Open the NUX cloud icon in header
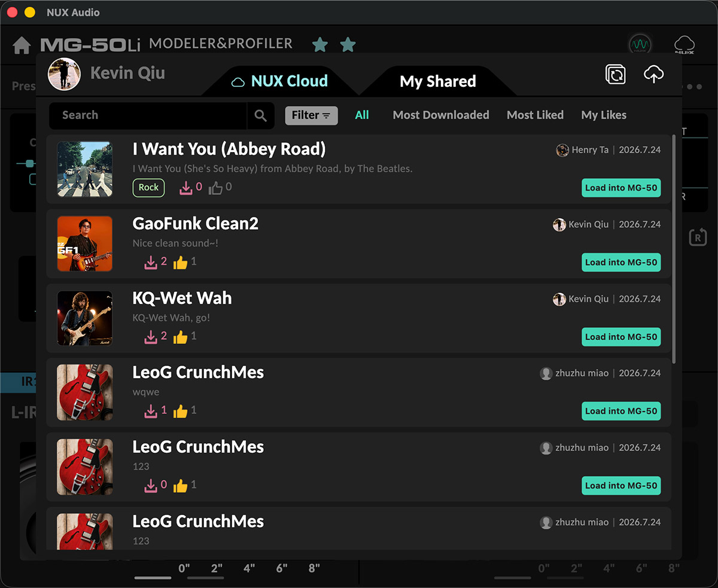The height and width of the screenshot is (588, 718). click(684, 45)
